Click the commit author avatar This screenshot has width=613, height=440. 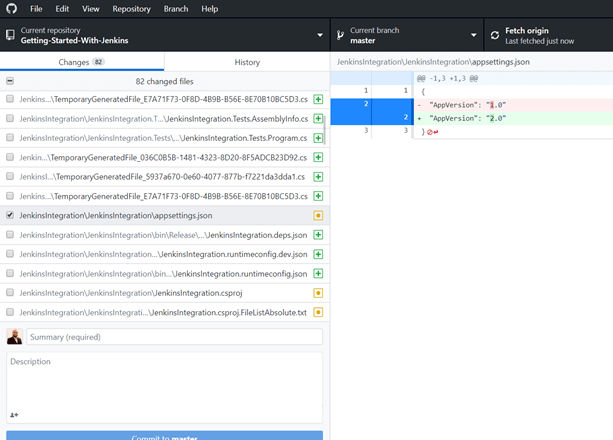14,336
